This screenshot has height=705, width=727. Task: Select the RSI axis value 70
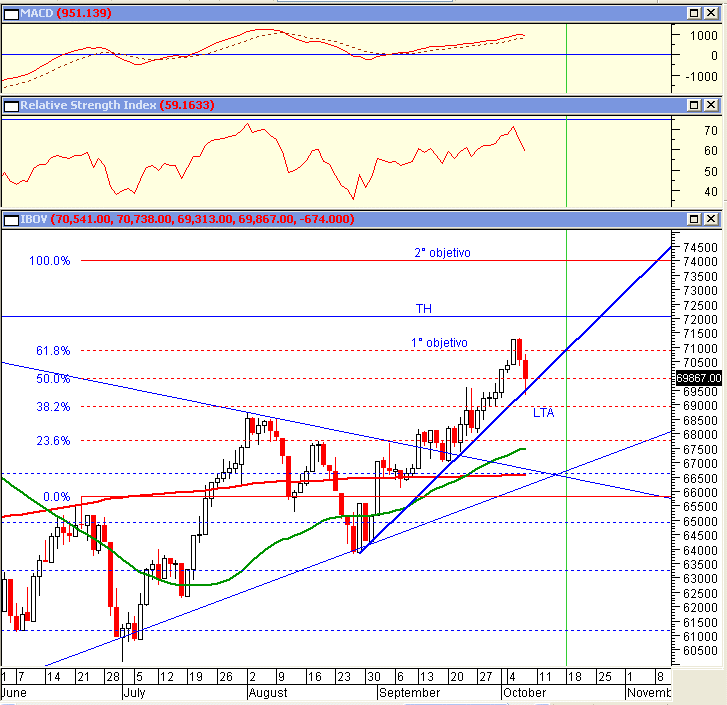[710, 131]
